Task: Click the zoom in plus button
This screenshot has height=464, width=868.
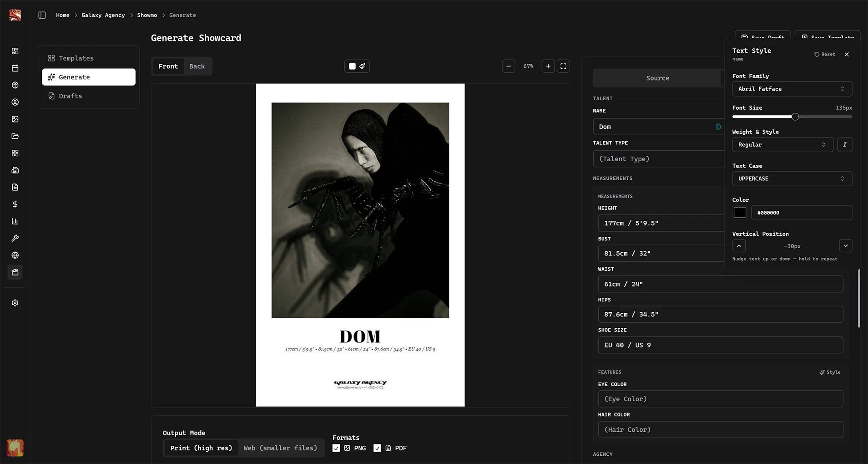Action: [548, 66]
